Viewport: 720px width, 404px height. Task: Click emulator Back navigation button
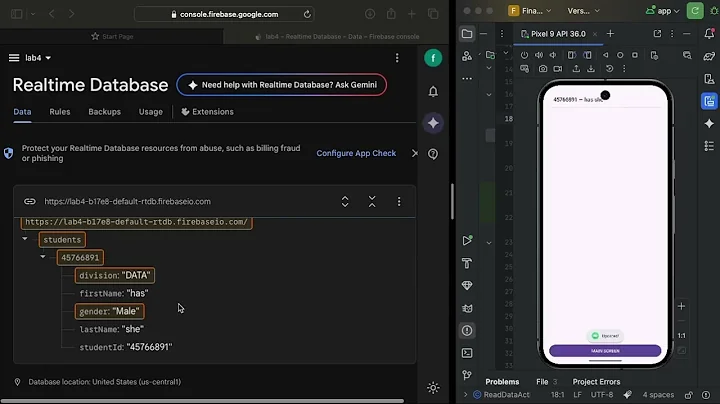[x=606, y=55]
